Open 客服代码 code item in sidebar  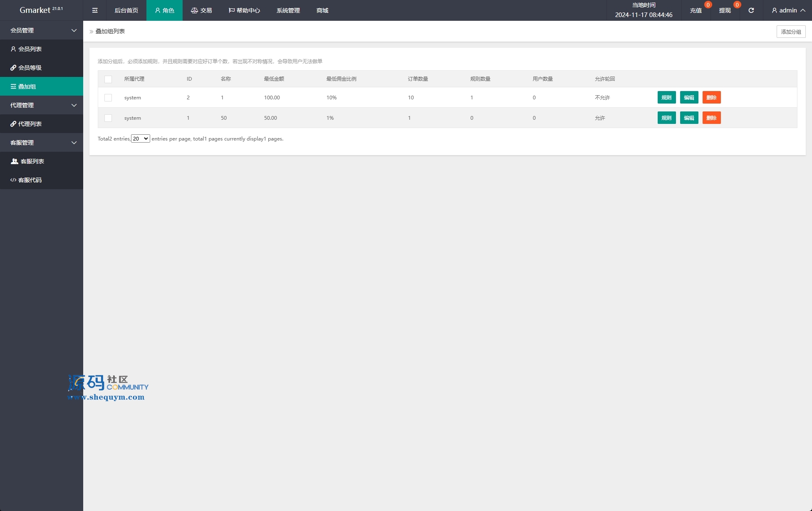click(x=30, y=180)
